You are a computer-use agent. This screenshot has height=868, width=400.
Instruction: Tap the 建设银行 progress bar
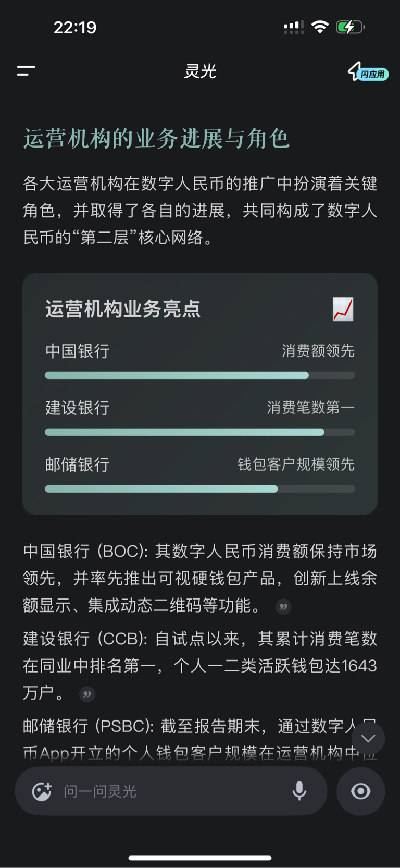(200, 432)
